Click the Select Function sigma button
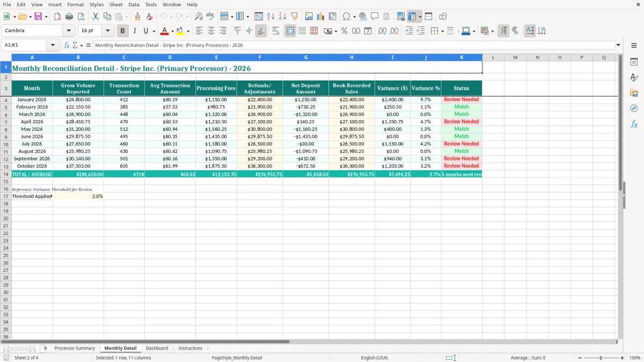Screen dimensions: 644x362 point(75,46)
